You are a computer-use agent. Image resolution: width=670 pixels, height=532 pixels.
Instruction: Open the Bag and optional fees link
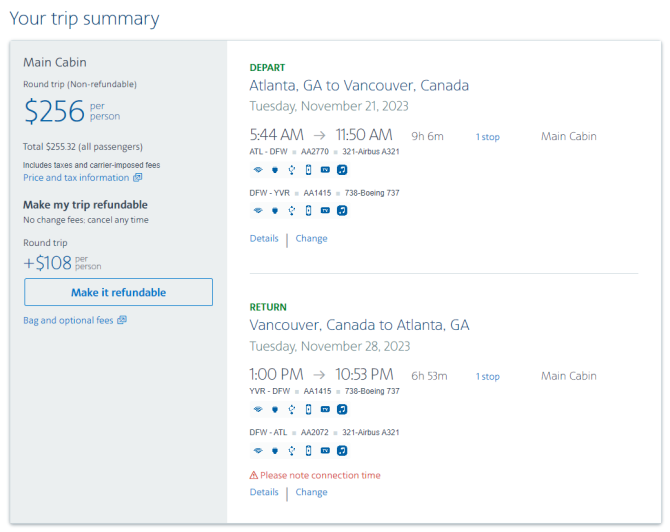point(75,320)
